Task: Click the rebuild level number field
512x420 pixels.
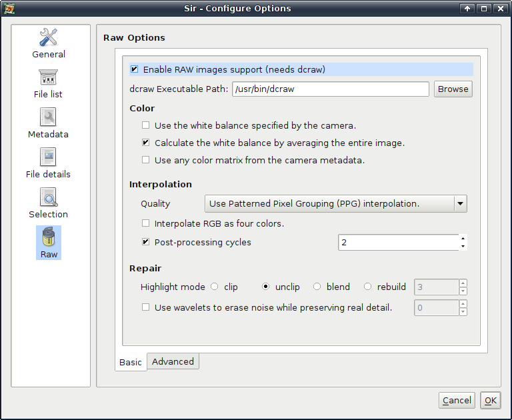Action: 437,287
